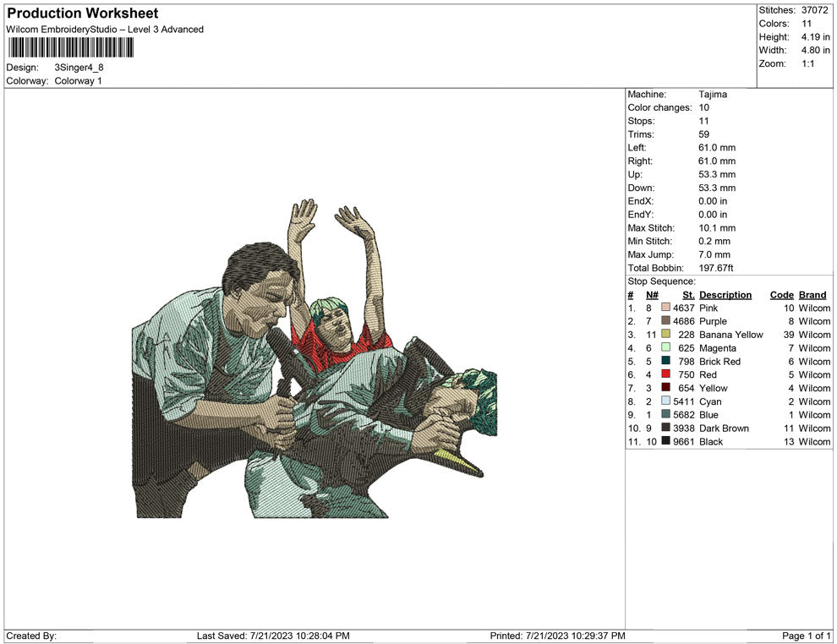Screen dimensions: 837x644
Task: Click the Black thread color swatch
Action: click(665, 440)
